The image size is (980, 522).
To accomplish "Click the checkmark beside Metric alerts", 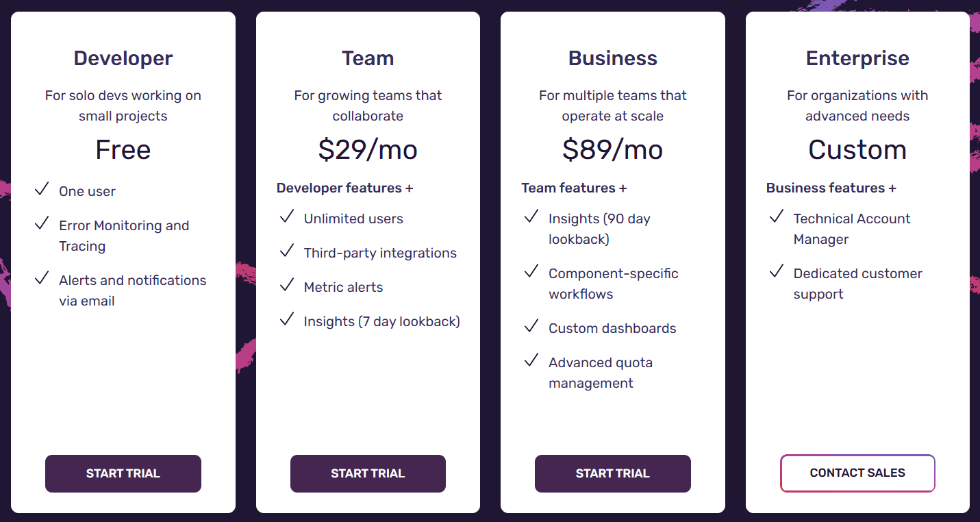I will tap(287, 285).
